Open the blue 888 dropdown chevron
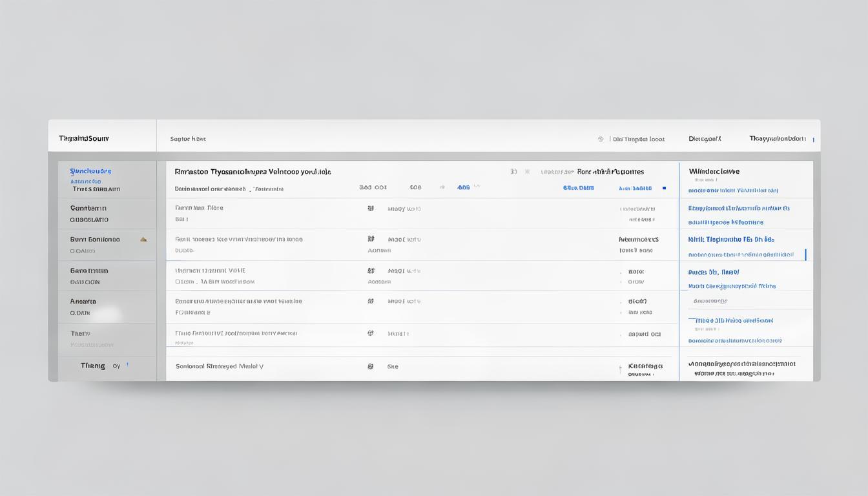 click(477, 187)
